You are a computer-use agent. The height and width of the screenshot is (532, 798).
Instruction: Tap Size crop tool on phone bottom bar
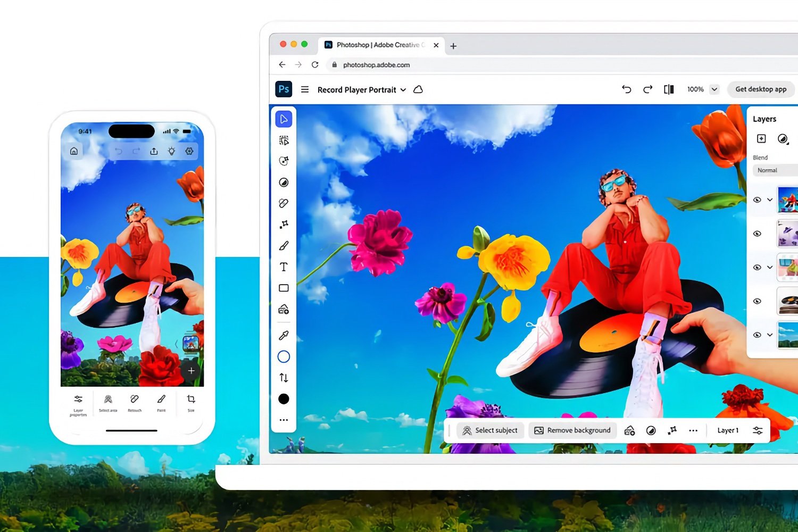tap(191, 403)
